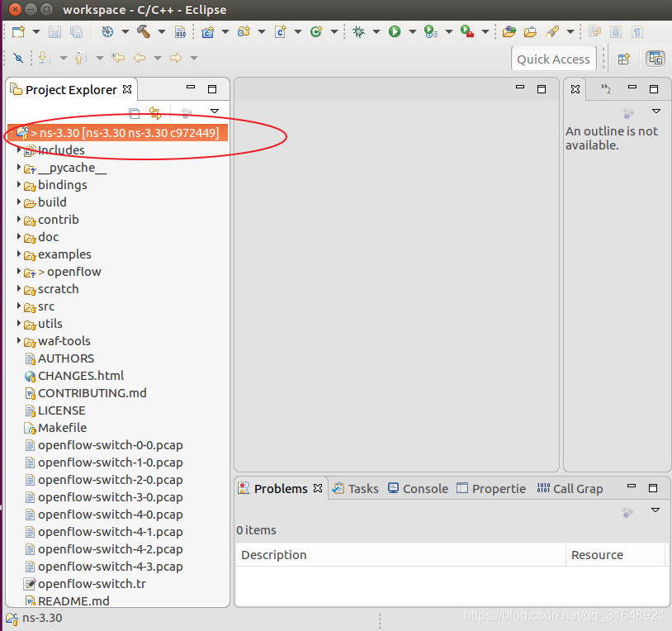This screenshot has height=631, width=672.
Task: Switch to the Tasks tab
Action: pyautogui.click(x=356, y=489)
